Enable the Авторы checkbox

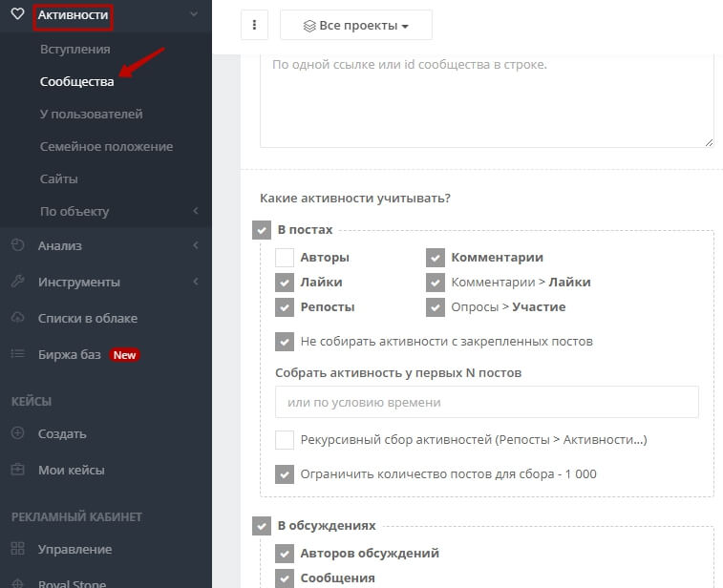[x=285, y=257]
